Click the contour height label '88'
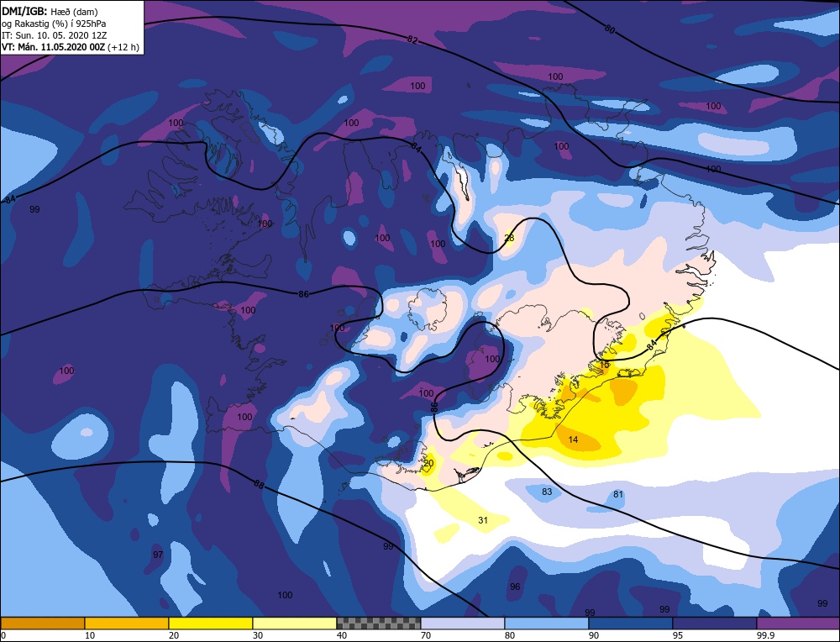The image size is (840, 642). pyautogui.click(x=259, y=485)
